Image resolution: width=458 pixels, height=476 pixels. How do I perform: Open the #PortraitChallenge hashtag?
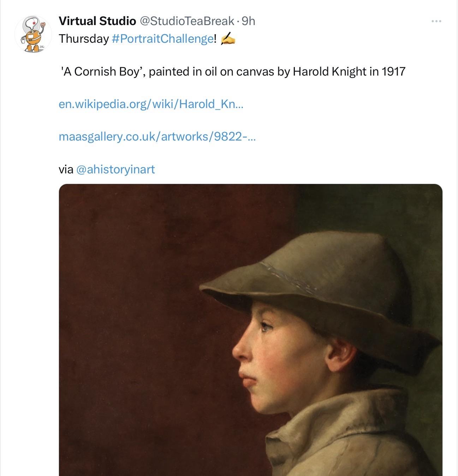coord(162,39)
